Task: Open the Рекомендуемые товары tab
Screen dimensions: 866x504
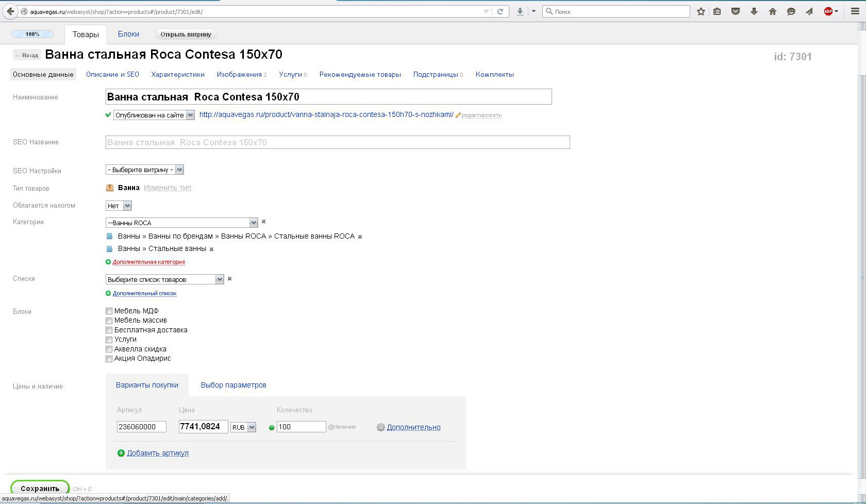Action: (x=360, y=75)
